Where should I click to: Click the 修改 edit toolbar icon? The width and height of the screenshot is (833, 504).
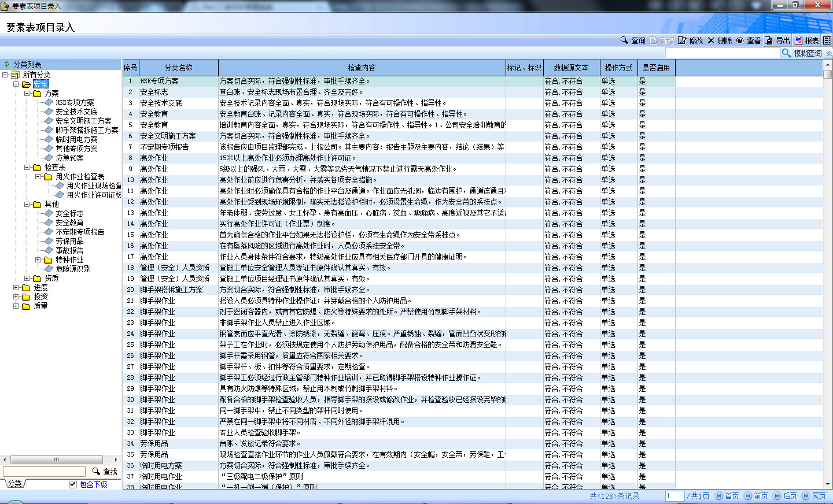(x=682, y=40)
